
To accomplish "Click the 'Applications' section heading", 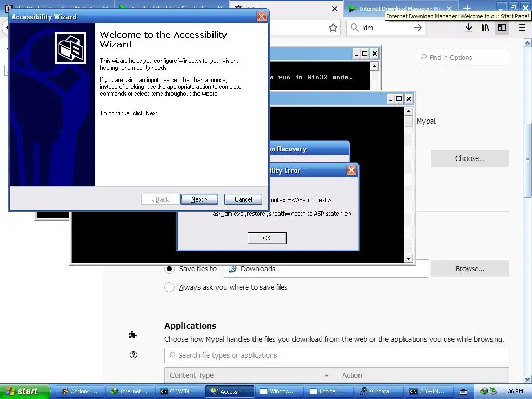I will pos(190,326).
